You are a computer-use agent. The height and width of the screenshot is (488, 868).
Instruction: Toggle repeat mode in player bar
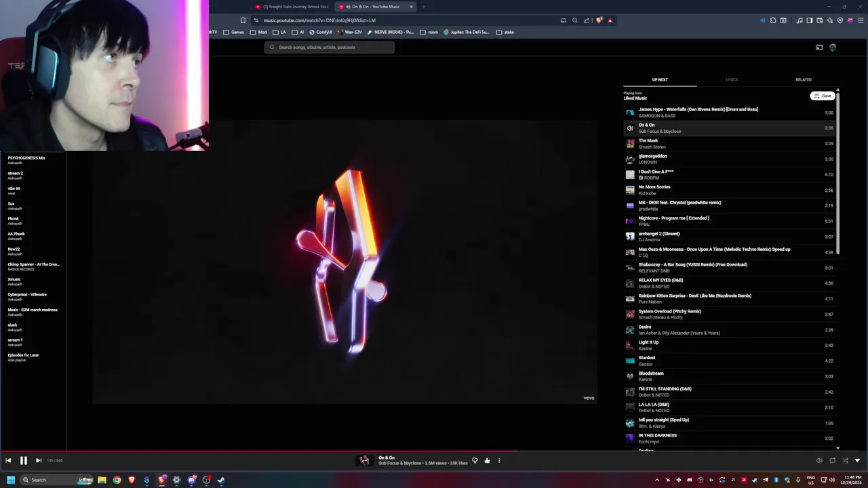tap(832, 460)
